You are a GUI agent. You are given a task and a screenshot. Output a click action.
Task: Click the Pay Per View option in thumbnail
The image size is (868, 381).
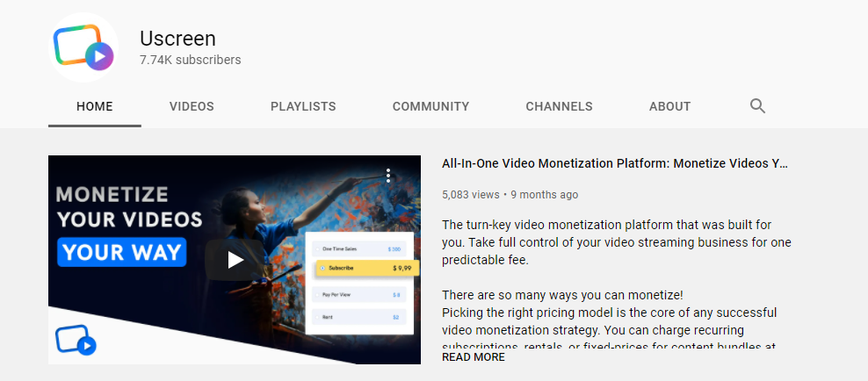click(360, 295)
